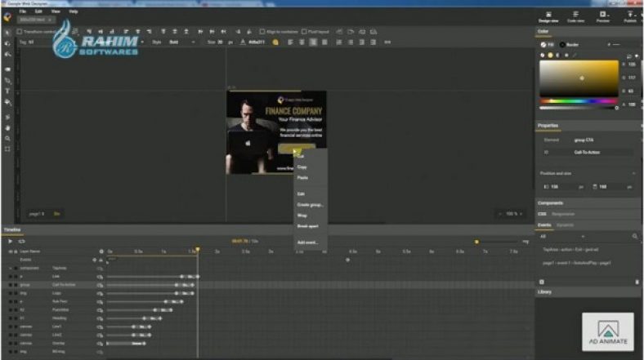Viewport: 644px width, 360px height.
Task: Click Add event in context menu
Action: pyautogui.click(x=307, y=242)
